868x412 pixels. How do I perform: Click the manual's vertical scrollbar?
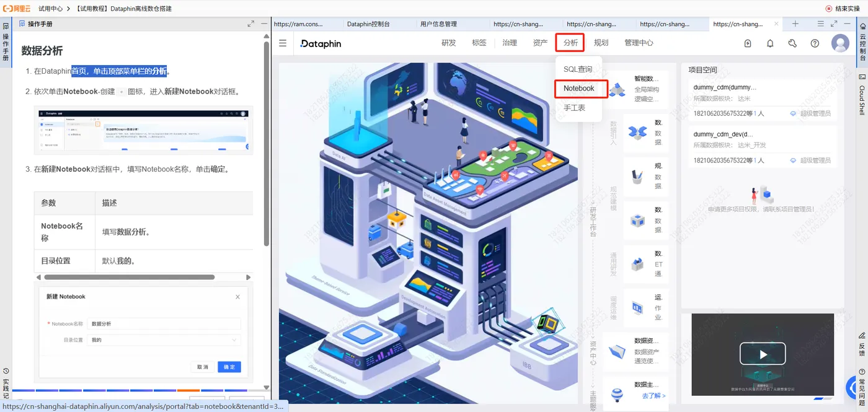267,142
